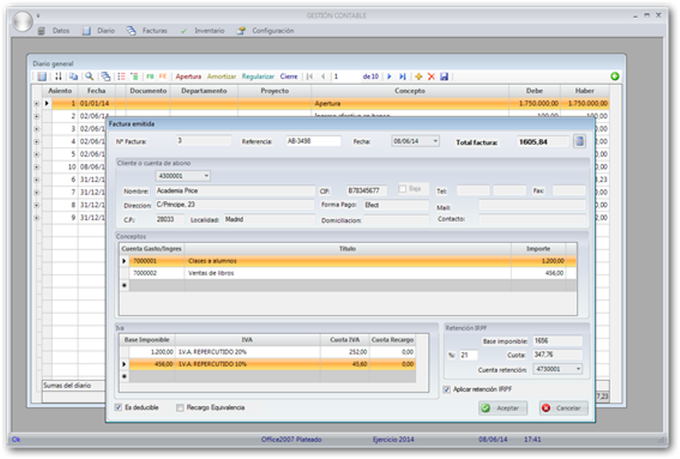Go to previous record in Diario navigator
Screen dimensions: 680x459
click(323, 76)
